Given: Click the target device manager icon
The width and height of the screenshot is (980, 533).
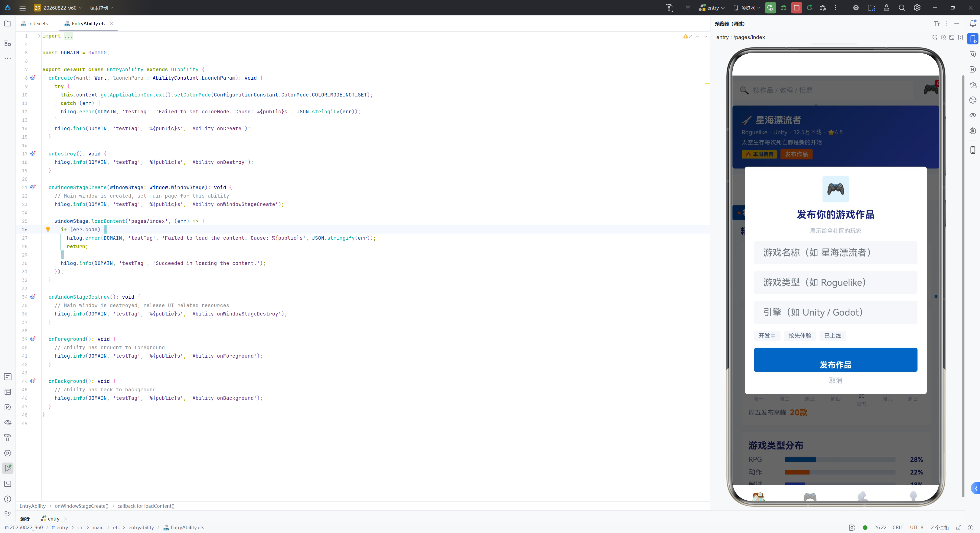Looking at the screenshot, I should (x=856, y=8).
